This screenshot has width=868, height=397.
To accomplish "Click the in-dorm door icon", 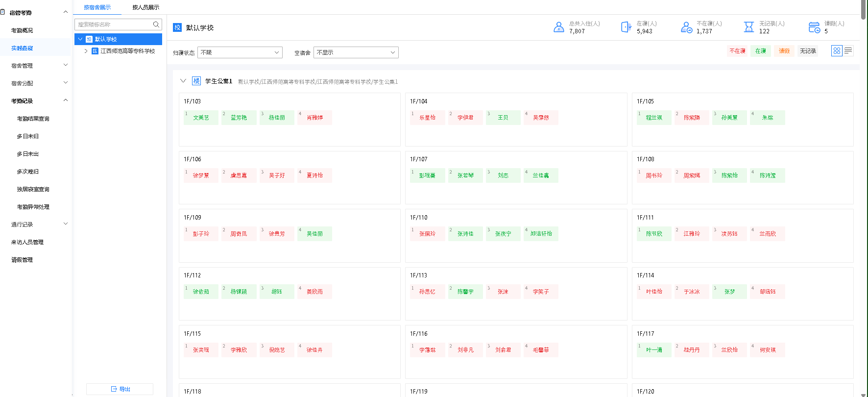I will pyautogui.click(x=626, y=27).
